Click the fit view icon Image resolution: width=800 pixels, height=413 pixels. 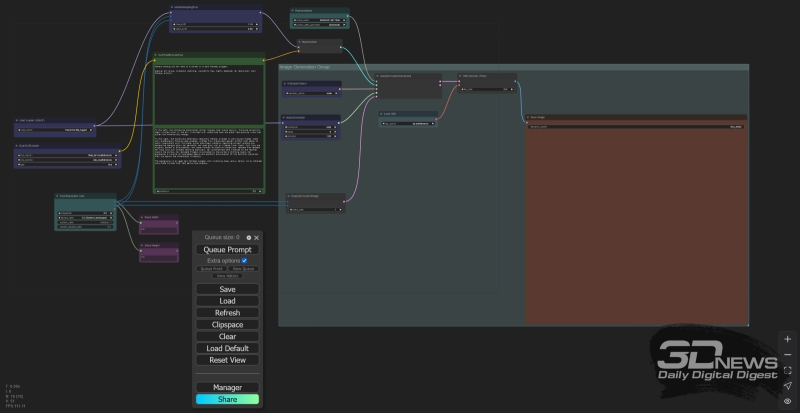tap(787, 370)
